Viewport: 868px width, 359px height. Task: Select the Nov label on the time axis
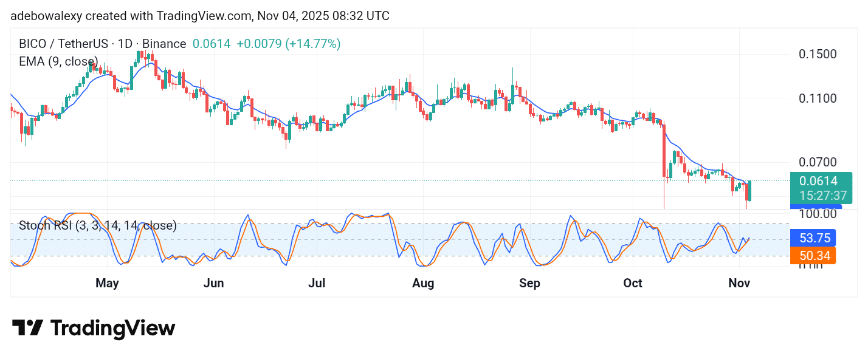pyautogui.click(x=739, y=283)
